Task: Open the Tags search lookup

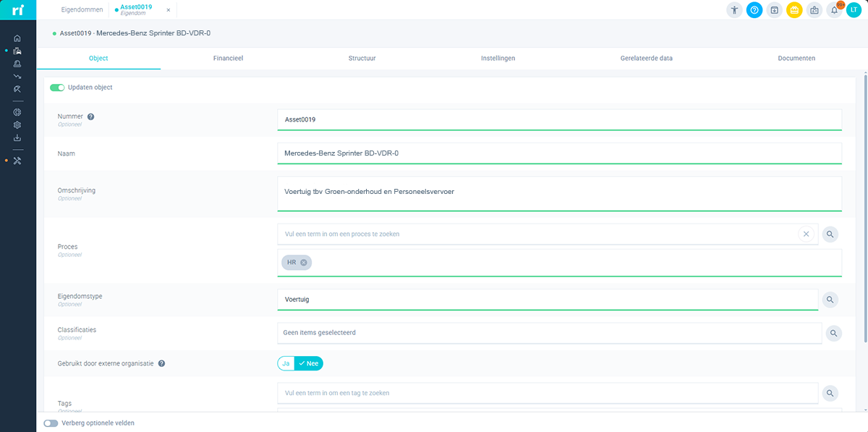Action: coord(830,393)
